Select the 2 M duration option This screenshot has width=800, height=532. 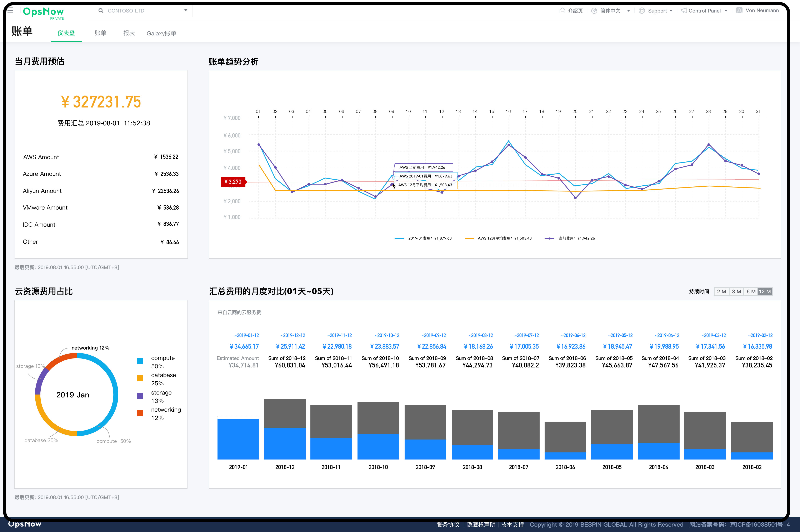pos(721,291)
